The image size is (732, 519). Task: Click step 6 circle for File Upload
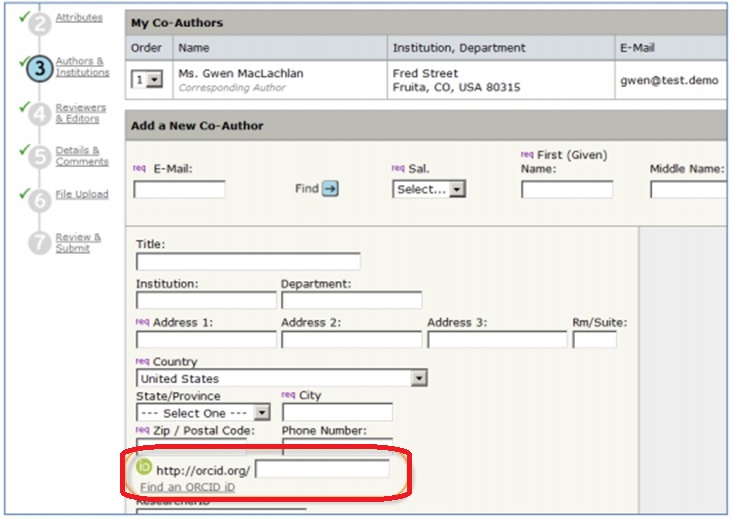pyautogui.click(x=39, y=200)
